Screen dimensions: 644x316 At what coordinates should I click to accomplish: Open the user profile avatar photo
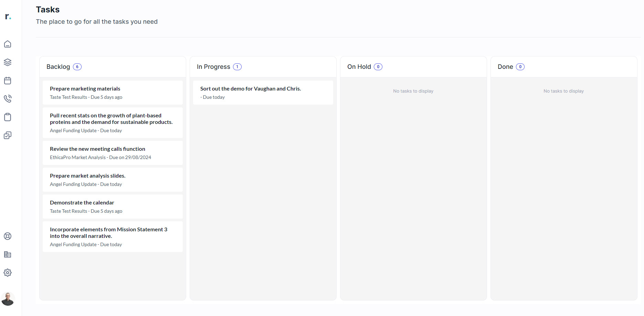[8, 299]
